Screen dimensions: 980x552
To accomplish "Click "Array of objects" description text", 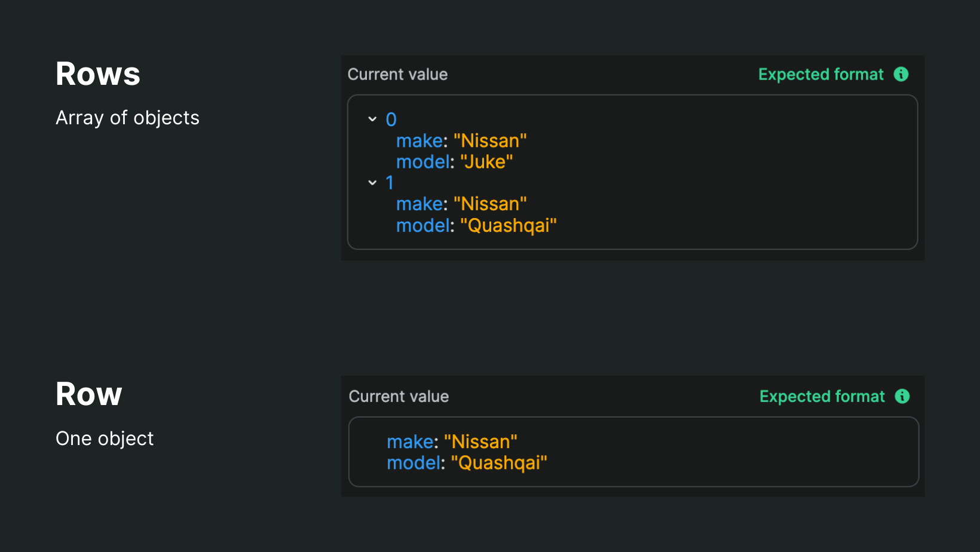I will click(127, 118).
